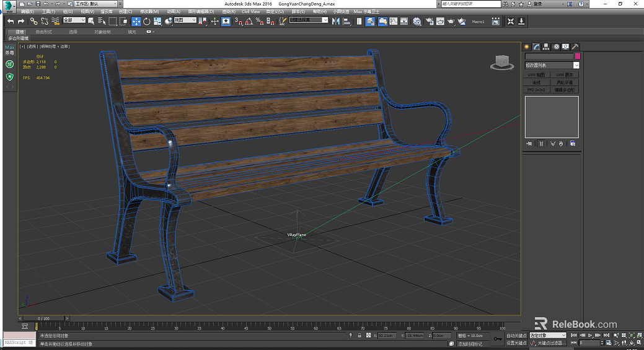Toggle the Percent Snap button
Image resolution: width=644 pixels, height=350 pixels.
(x=260, y=21)
